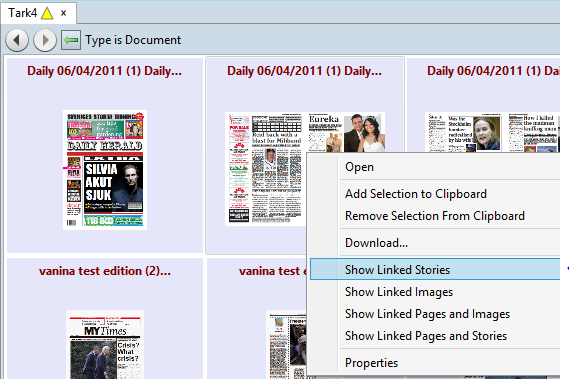Viewport: 569px width, 379px height.
Task: Click the forward navigation arrow button
Action: pyautogui.click(x=45, y=40)
